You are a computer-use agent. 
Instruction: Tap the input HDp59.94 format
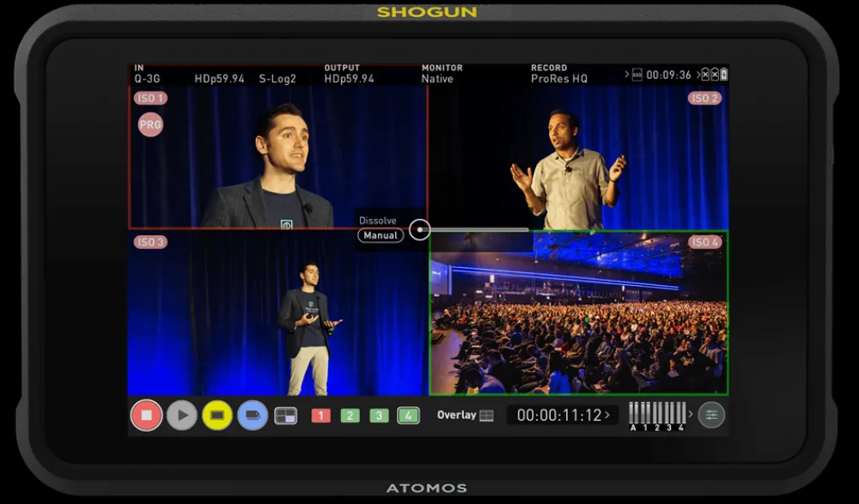[x=219, y=79]
